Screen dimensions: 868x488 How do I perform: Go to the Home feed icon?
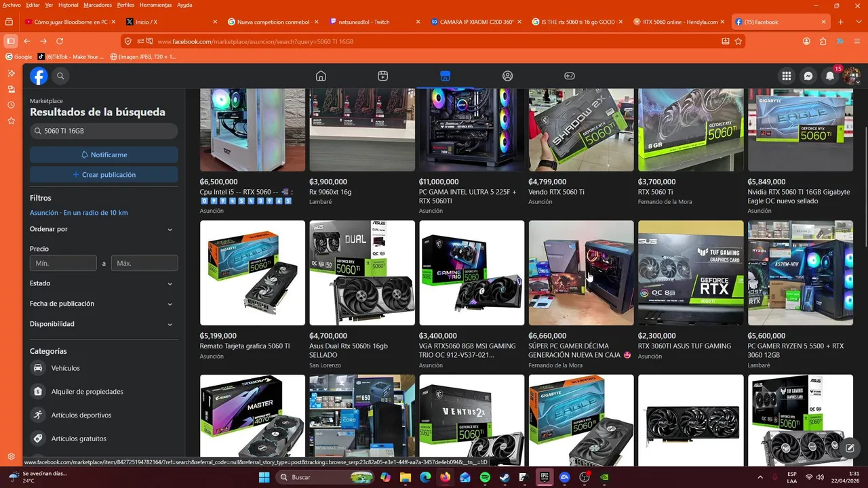[x=321, y=76]
